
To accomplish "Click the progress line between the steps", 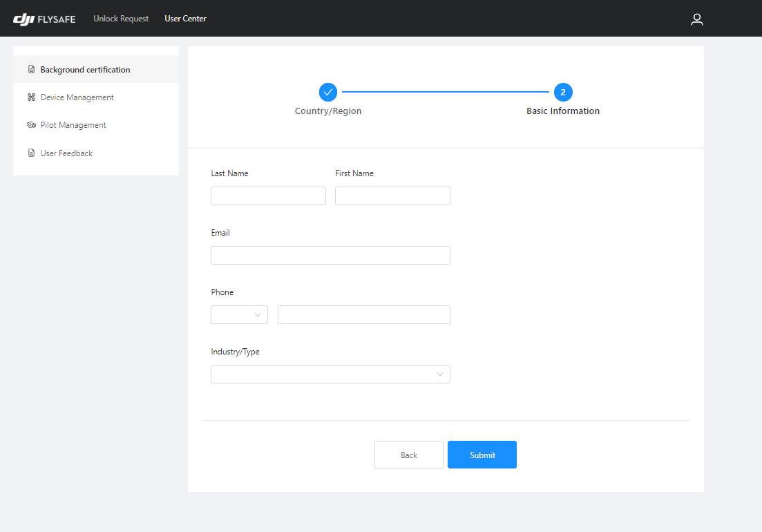I will click(x=446, y=92).
